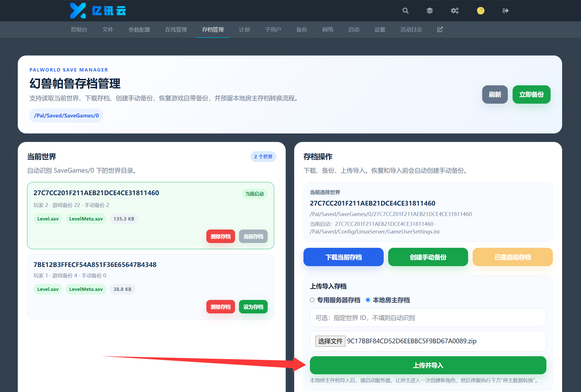
Task: Click the 刷新 button
Action: 495,94
